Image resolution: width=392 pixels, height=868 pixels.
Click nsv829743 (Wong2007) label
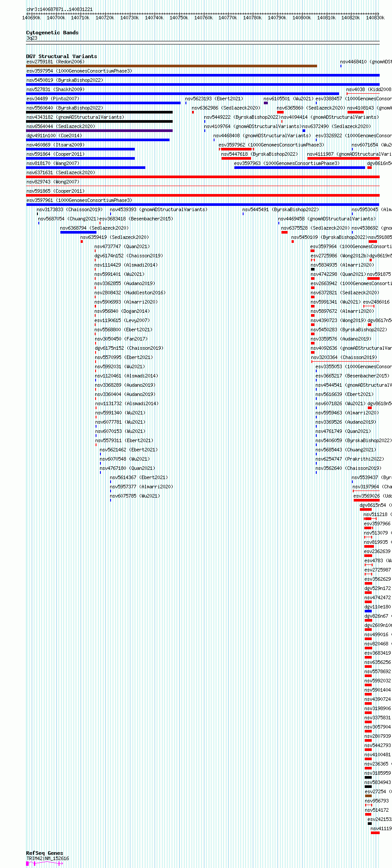(x=53, y=182)
